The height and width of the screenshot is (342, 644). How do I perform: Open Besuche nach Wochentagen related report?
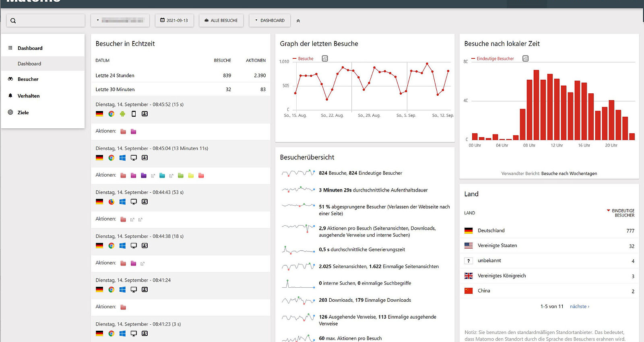(x=569, y=174)
